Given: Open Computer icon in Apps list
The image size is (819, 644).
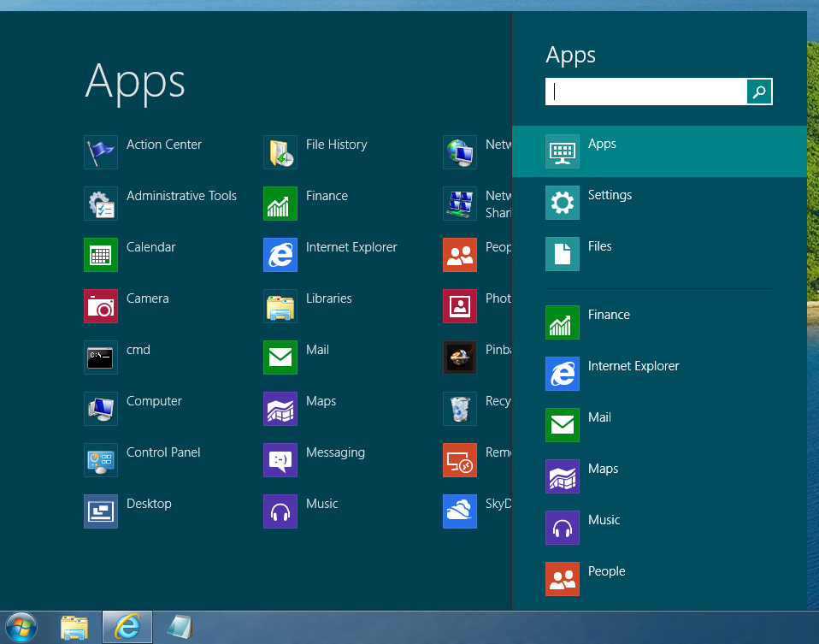Looking at the screenshot, I should coord(101,408).
